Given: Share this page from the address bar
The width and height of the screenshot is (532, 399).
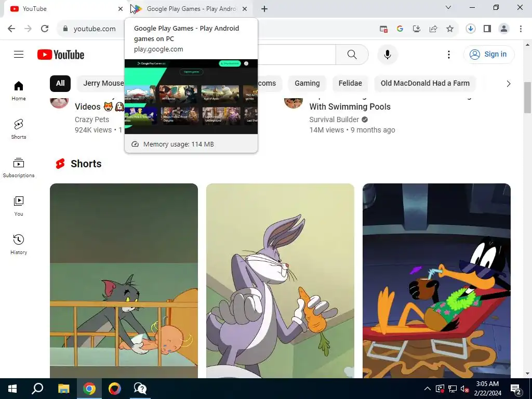Looking at the screenshot, I should 433,29.
